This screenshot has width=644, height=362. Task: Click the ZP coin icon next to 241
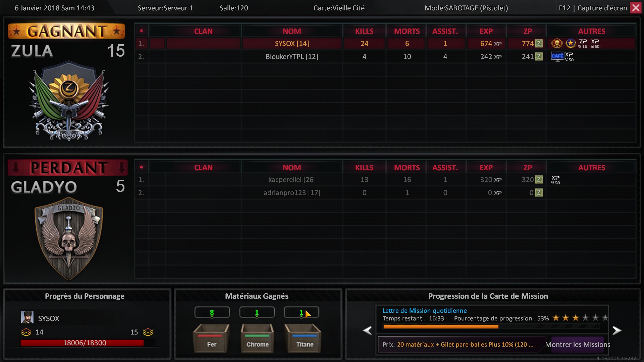539,57
